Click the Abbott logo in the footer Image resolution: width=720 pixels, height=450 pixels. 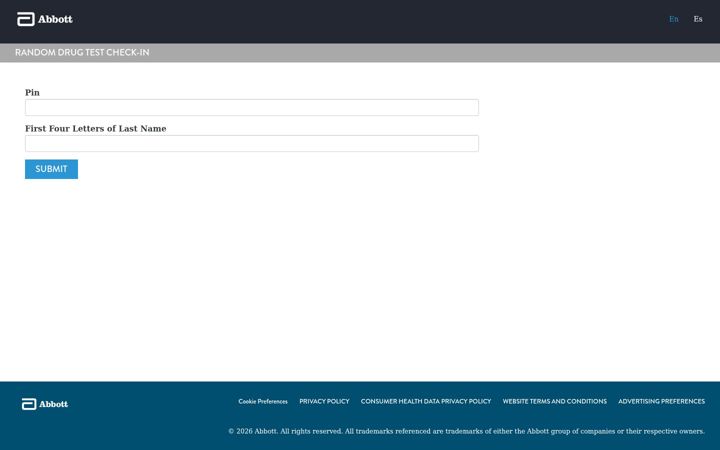(45, 404)
